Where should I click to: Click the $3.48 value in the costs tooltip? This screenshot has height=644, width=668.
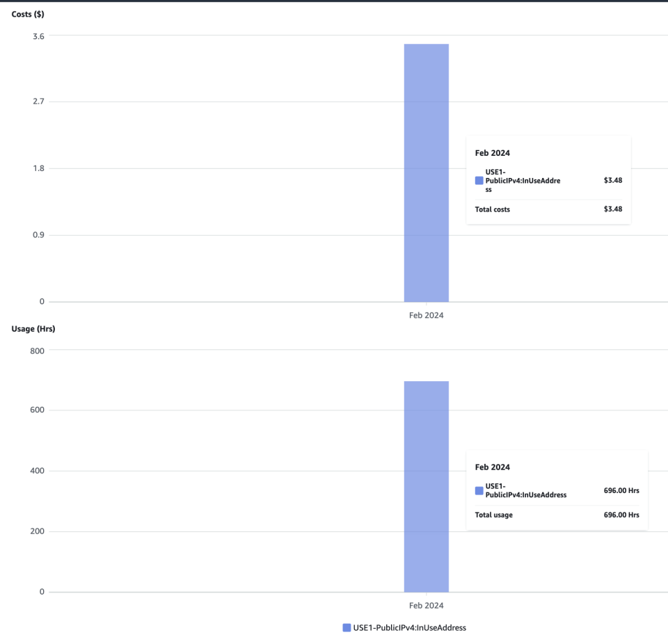click(x=612, y=180)
